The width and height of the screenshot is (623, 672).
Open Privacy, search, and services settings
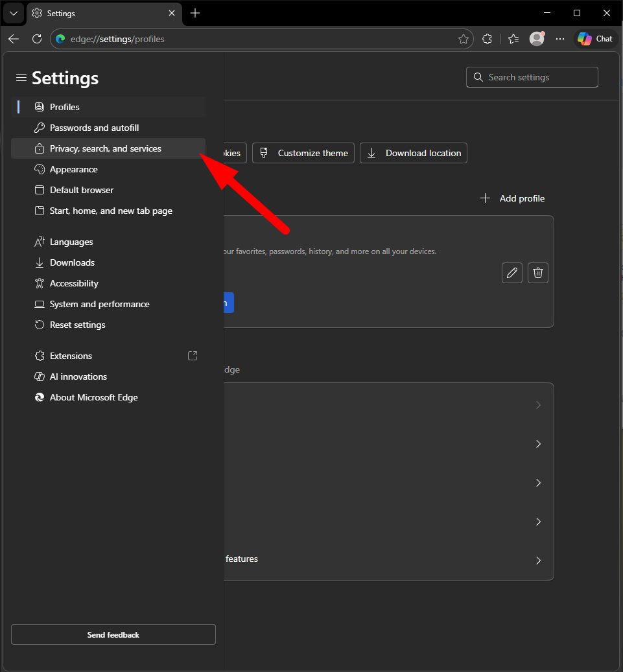(x=106, y=148)
